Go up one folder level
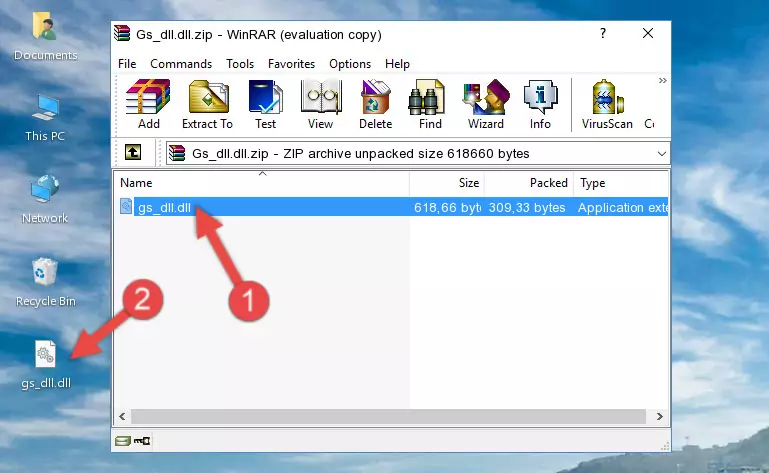 [132, 153]
